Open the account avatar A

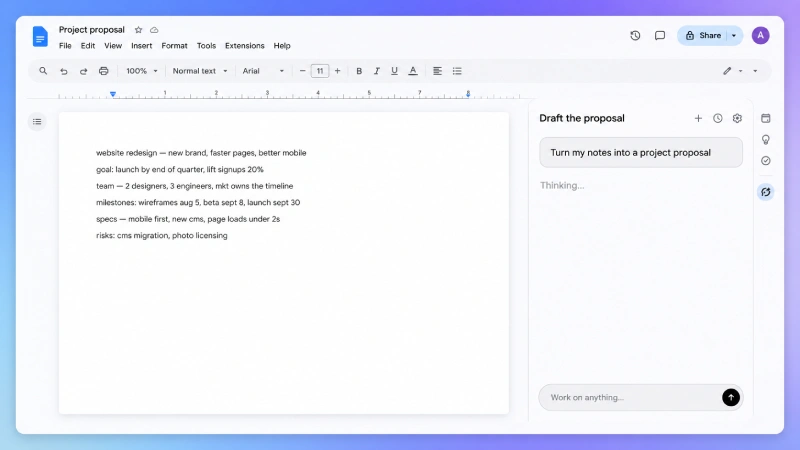(760, 36)
